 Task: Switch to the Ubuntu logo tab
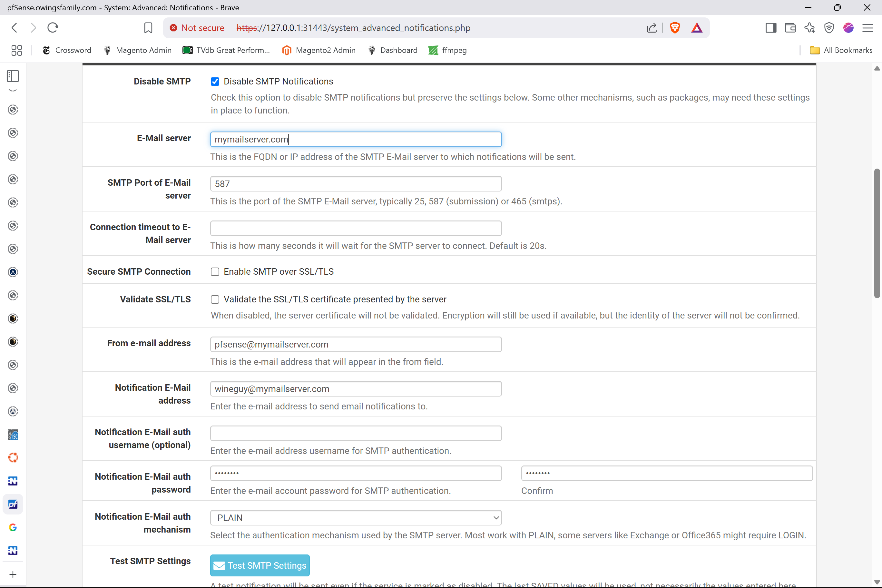tap(13, 458)
